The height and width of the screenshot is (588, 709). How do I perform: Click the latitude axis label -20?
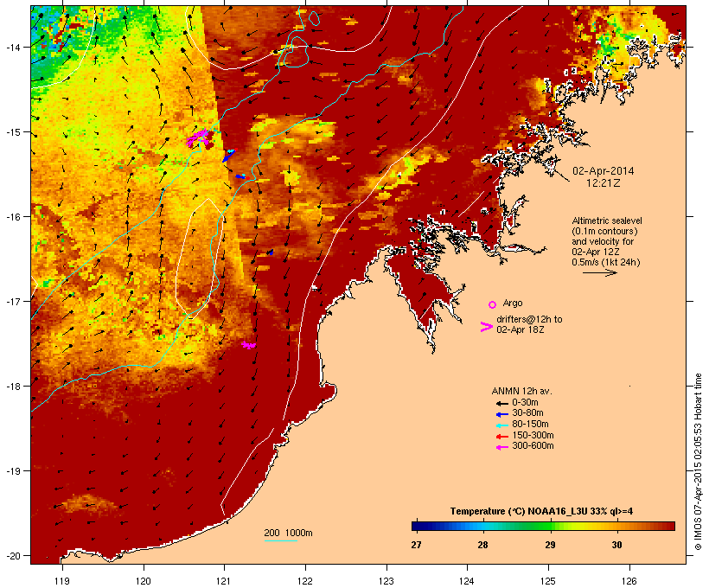point(12,555)
